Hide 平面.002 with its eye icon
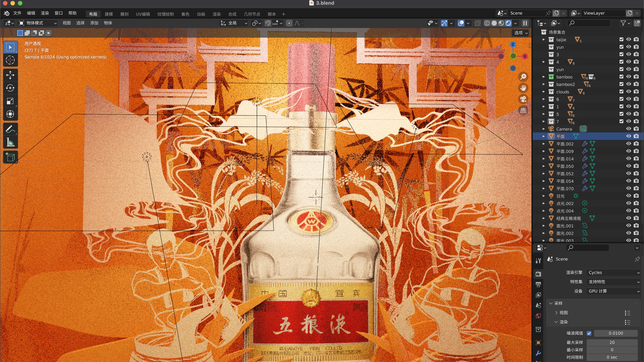This screenshot has height=362, width=644. (x=629, y=144)
